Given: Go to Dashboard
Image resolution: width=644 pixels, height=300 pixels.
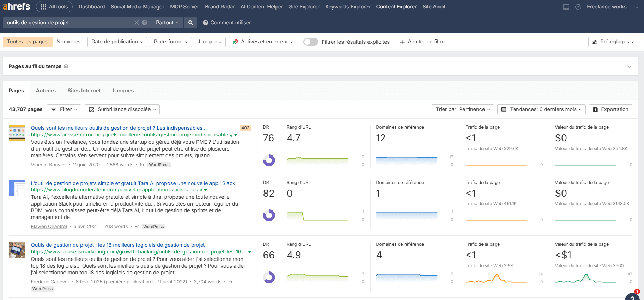Looking at the screenshot, I should click(x=92, y=7).
